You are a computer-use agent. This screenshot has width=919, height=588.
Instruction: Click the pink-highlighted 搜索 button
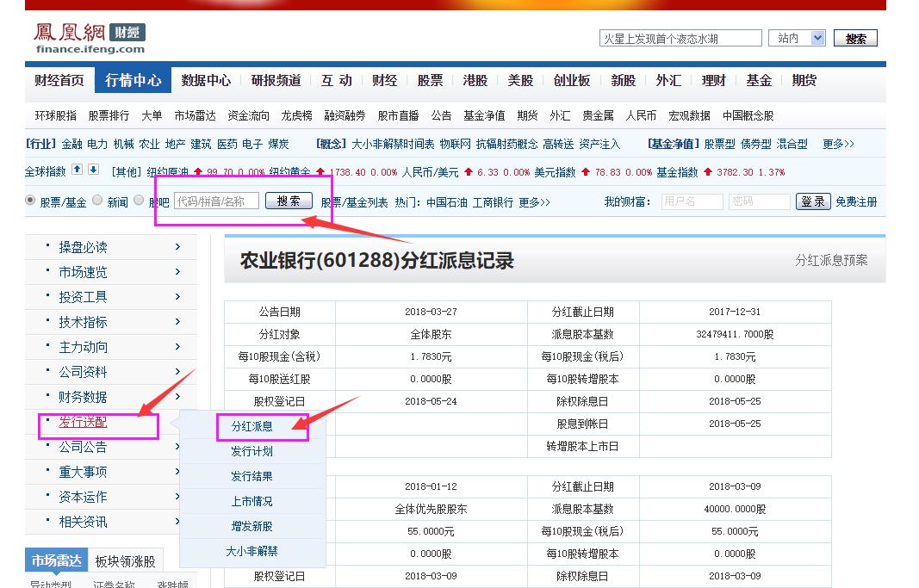click(289, 201)
